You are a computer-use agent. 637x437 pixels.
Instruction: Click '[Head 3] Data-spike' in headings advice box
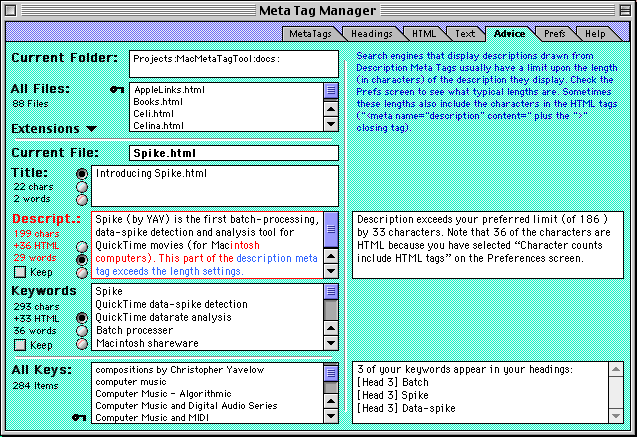[x=406, y=408]
